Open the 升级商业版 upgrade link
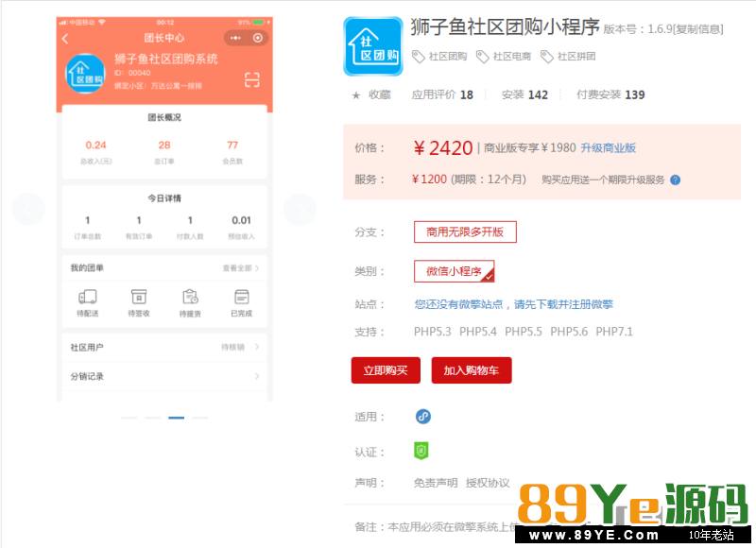The image size is (756, 548). click(608, 148)
